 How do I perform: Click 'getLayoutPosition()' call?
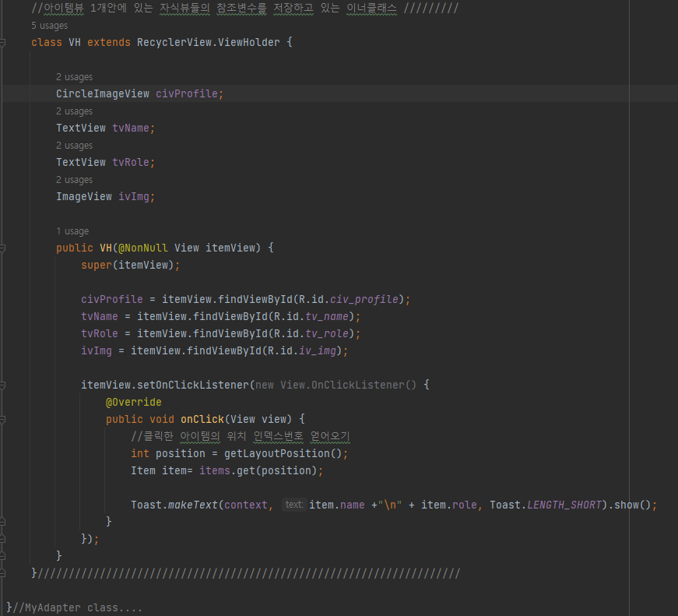point(283,453)
